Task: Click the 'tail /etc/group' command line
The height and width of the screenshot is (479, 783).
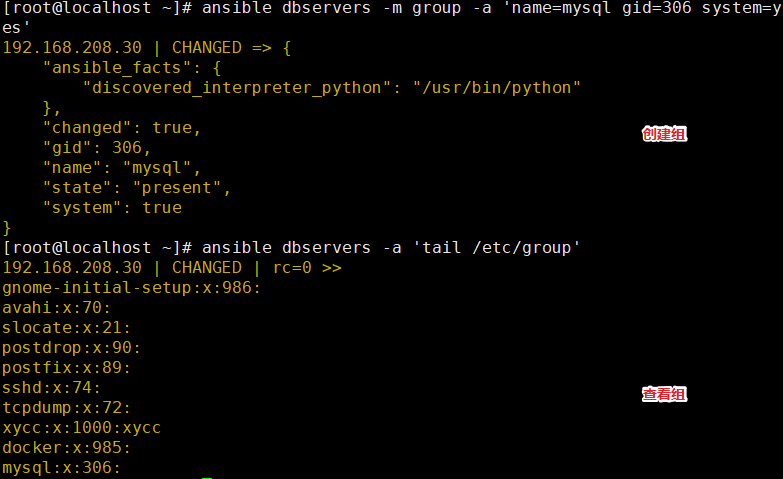Action: [292, 248]
